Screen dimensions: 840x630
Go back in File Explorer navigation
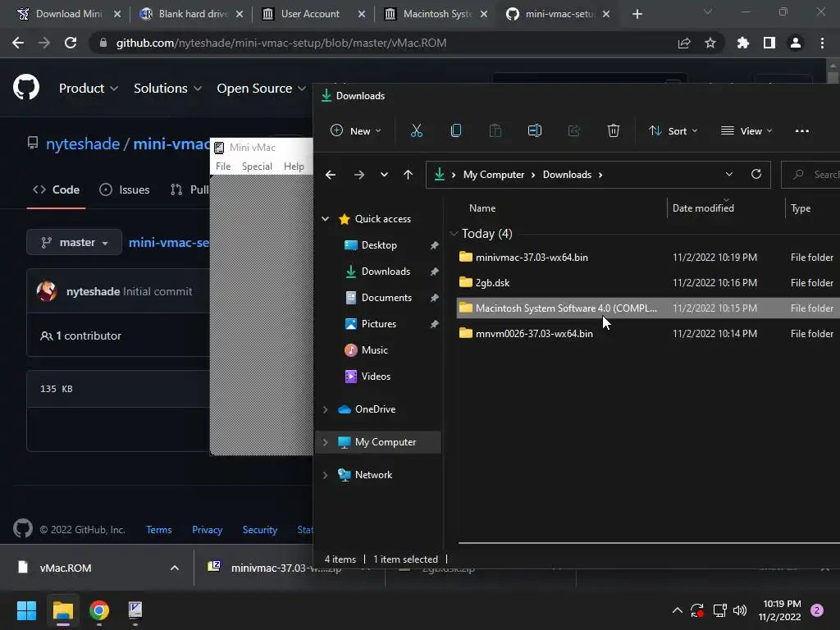331,175
